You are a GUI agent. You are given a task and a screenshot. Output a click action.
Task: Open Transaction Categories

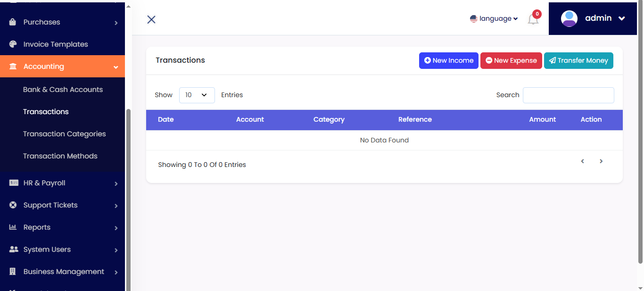(x=64, y=134)
